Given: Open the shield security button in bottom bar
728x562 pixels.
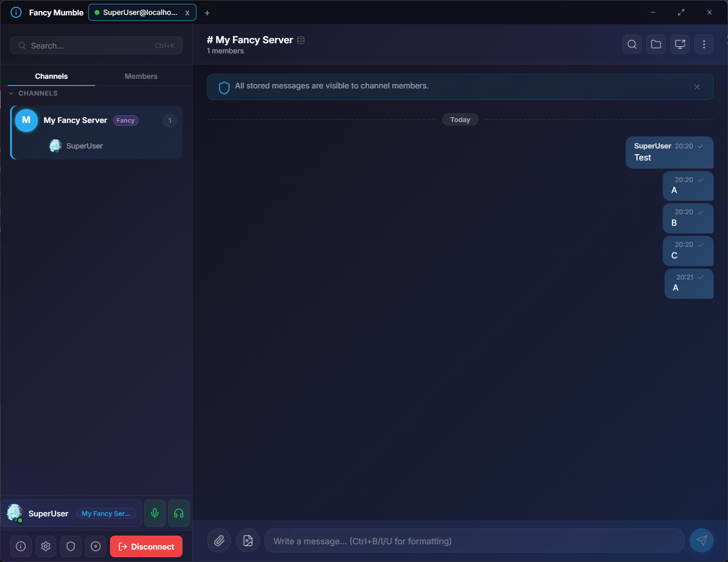Looking at the screenshot, I should pos(71,546).
